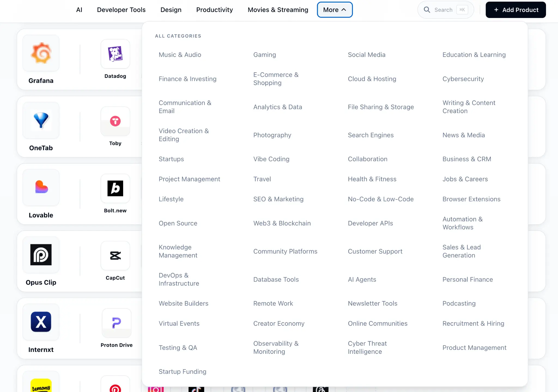Pick the Health & Fitness category
The height and width of the screenshot is (392, 558).
(x=372, y=179)
